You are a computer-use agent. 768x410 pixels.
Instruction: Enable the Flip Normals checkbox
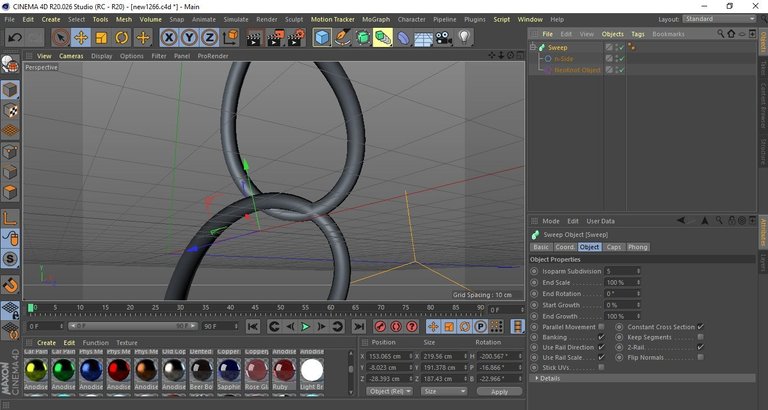click(700, 357)
